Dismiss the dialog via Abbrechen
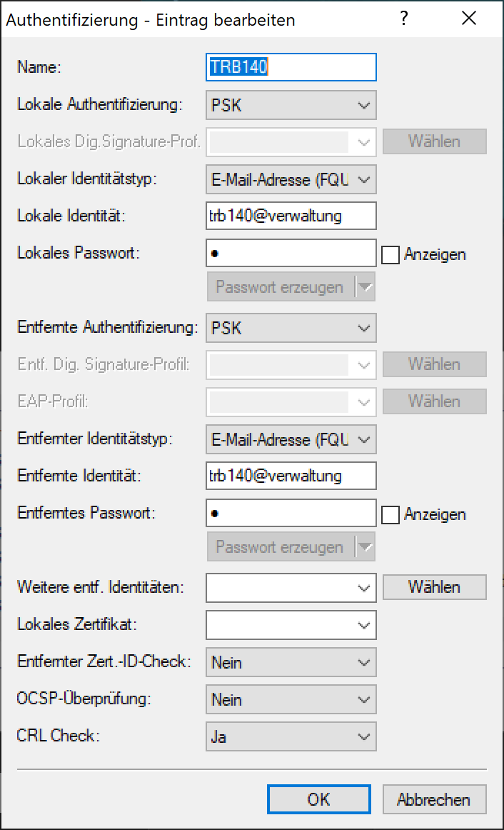The width and height of the screenshot is (504, 830). [x=434, y=799]
